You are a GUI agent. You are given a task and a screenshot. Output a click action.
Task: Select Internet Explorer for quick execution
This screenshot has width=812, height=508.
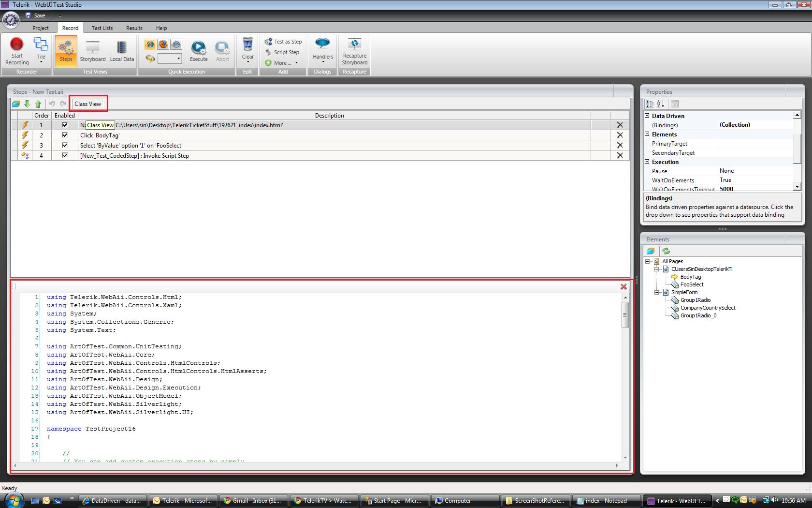(150, 45)
